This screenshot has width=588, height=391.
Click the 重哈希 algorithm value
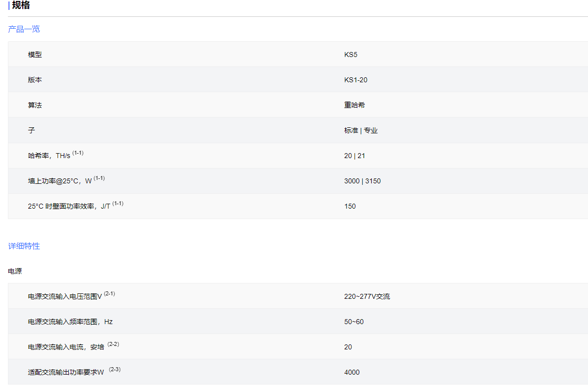click(x=354, y=105)
